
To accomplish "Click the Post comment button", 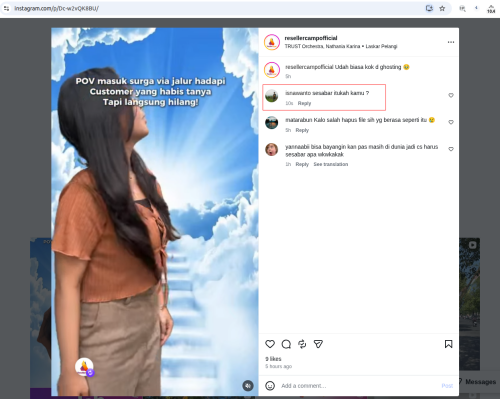I will (x=447, y=386).
